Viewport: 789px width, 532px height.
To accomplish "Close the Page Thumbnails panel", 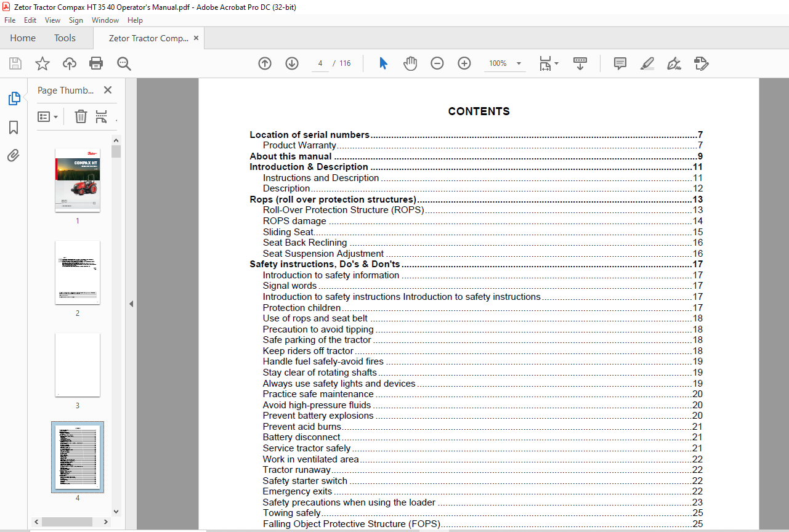I will 108,91.
